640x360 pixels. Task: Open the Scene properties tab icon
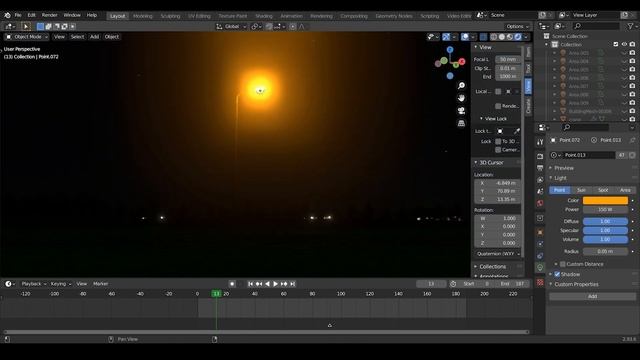(x=540, y=191)
